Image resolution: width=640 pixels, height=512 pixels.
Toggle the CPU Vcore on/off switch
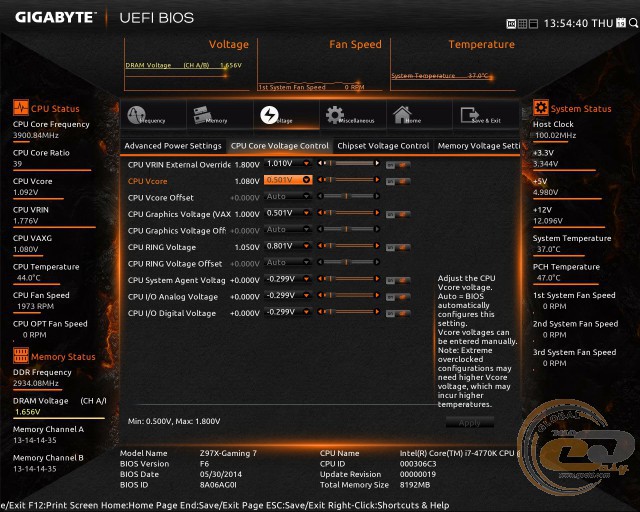pos(398,181)
